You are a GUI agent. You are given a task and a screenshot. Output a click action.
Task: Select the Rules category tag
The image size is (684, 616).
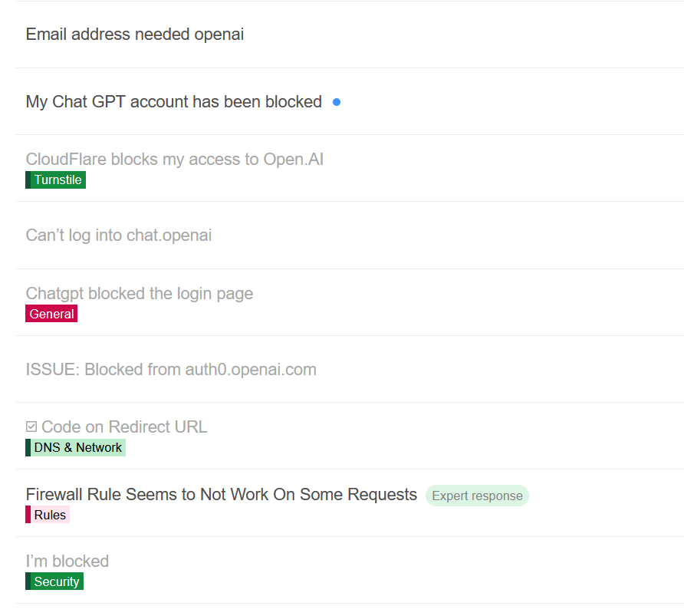coord(51,515)
